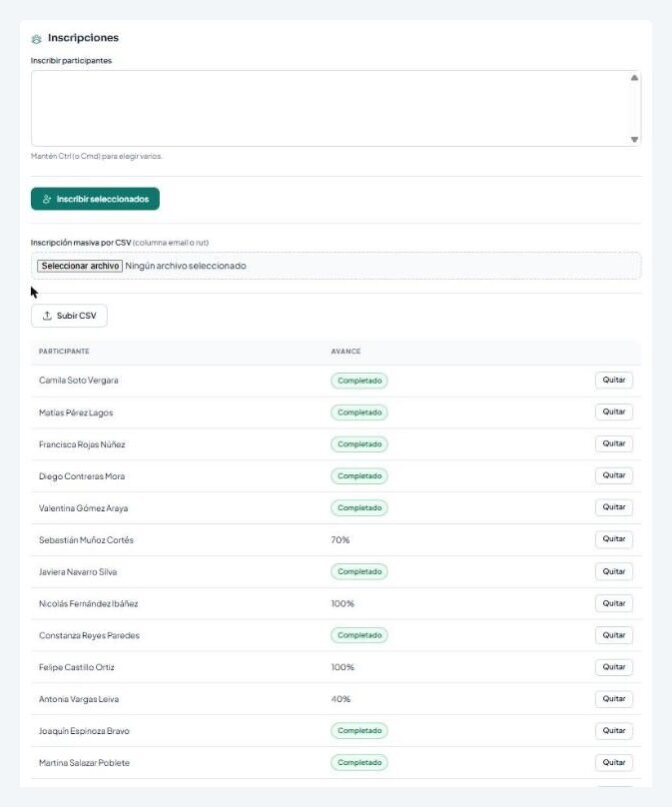Click the upload icon in Subir CSV
Viewport: 672px width, 807px height.
(x=47, y=316)
